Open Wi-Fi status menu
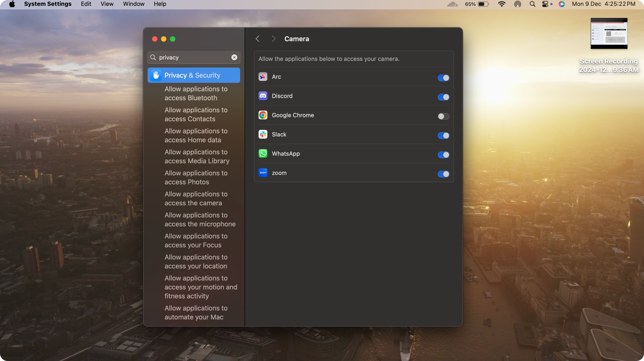The height and width of the screenshot is (361, 644). tap(502, 4)
